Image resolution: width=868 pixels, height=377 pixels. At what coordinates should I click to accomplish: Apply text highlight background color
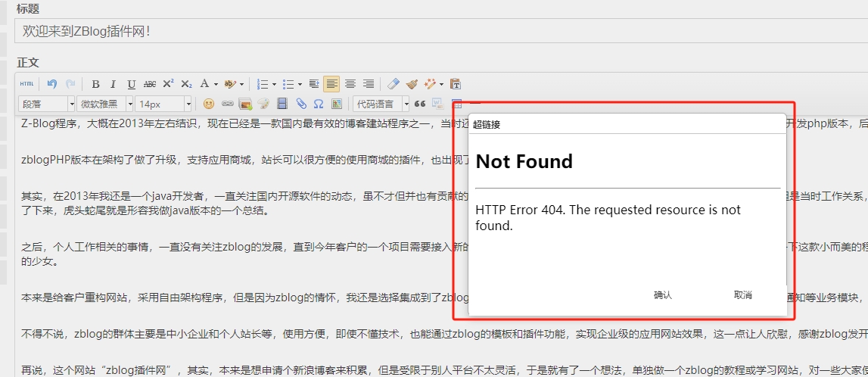(230, 84)
